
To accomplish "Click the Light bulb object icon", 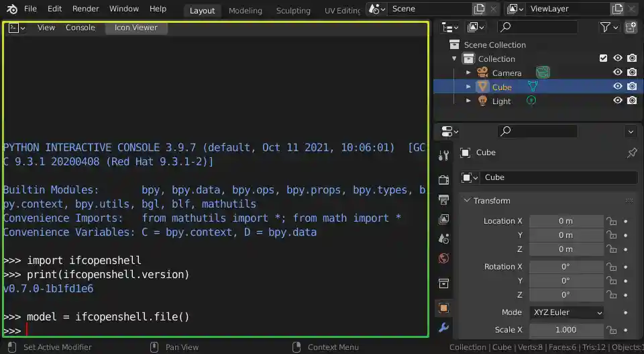I will pyautogui.click(x=482, y=101).
